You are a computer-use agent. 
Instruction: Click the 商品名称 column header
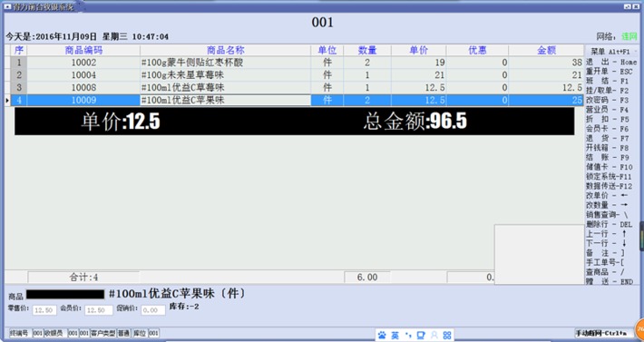click(x=226, y=50)
